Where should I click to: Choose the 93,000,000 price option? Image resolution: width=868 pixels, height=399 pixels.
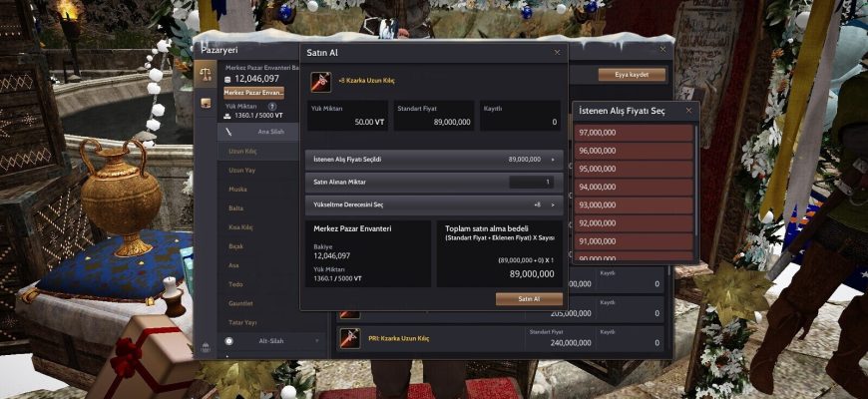tap(634, 205)
